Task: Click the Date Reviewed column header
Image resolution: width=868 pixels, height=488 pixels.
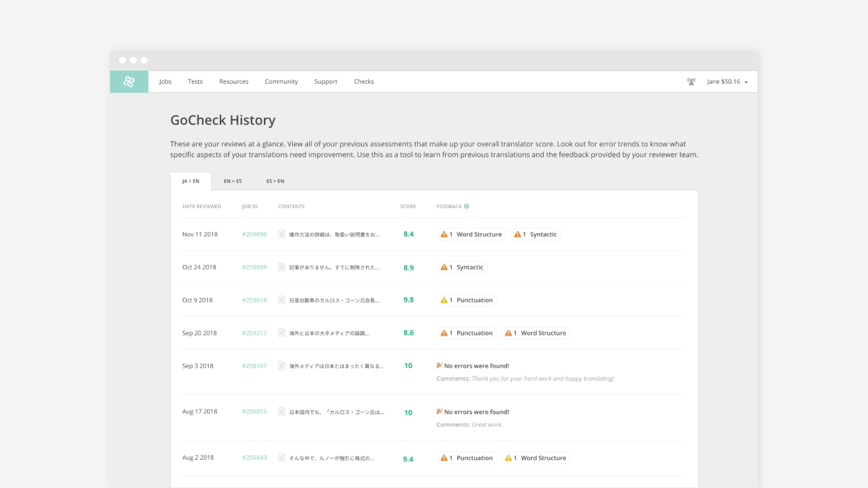Action: (x=201, y=206)
